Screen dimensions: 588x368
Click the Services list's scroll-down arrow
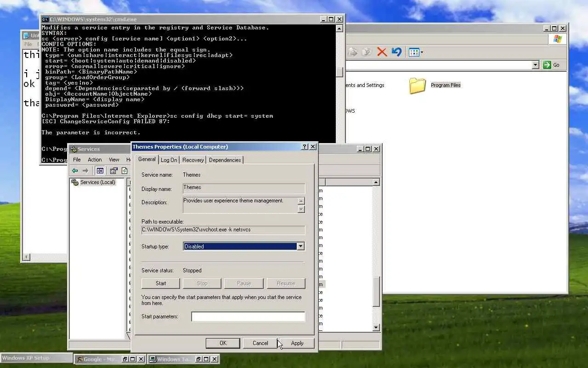click(376, 328)
